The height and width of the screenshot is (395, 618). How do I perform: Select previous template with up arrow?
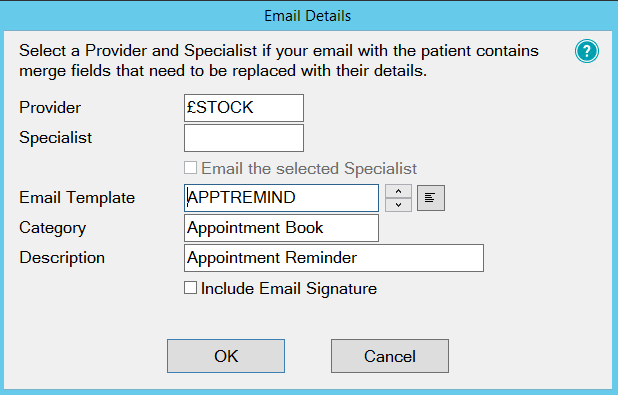[398, 192]
